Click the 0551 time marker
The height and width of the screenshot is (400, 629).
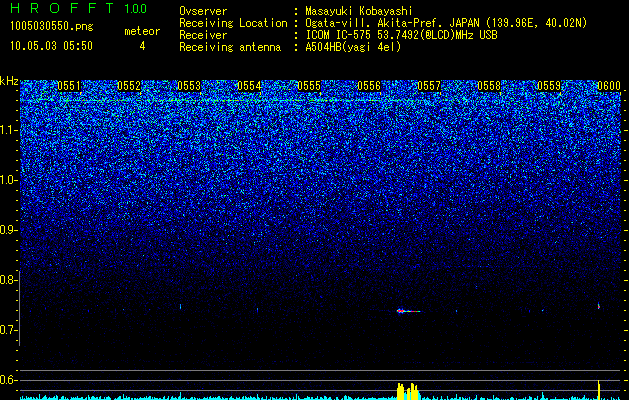(69, 86)
